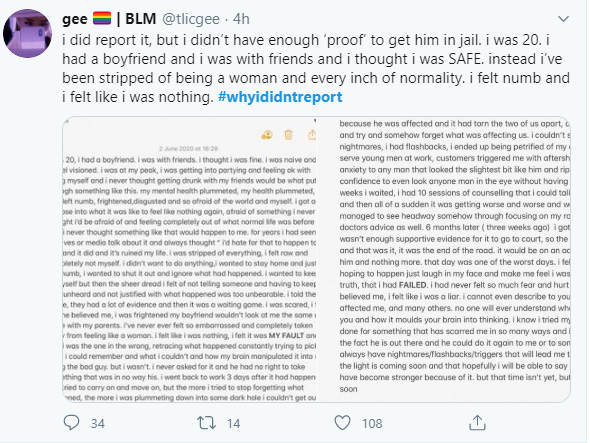Click the share tweet upload icon
Image resolution: width=590 pixels, height=443 pixels.
(477, 422)
